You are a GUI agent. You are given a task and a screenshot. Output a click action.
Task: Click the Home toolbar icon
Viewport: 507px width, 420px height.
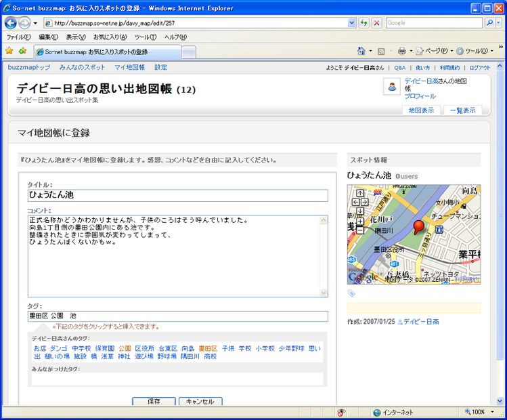click(x=361, y=51)
